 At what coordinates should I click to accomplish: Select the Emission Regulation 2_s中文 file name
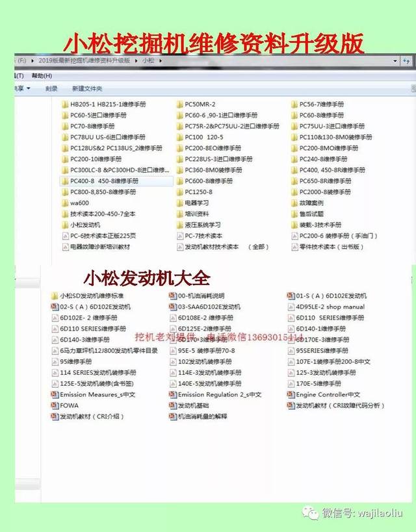[220, 394]
